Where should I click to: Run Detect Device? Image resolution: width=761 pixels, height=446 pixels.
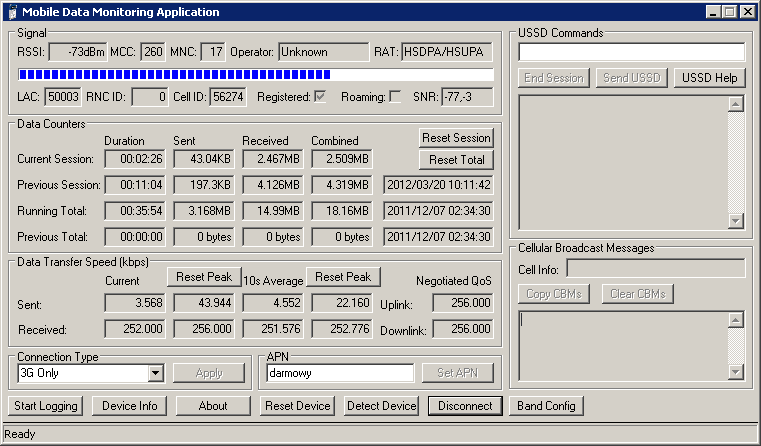381,406
